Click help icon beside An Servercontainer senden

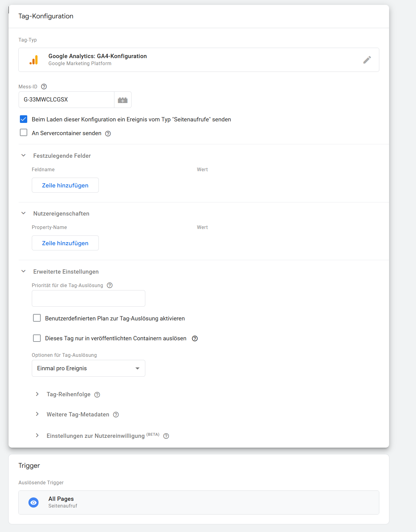point(108,134)
